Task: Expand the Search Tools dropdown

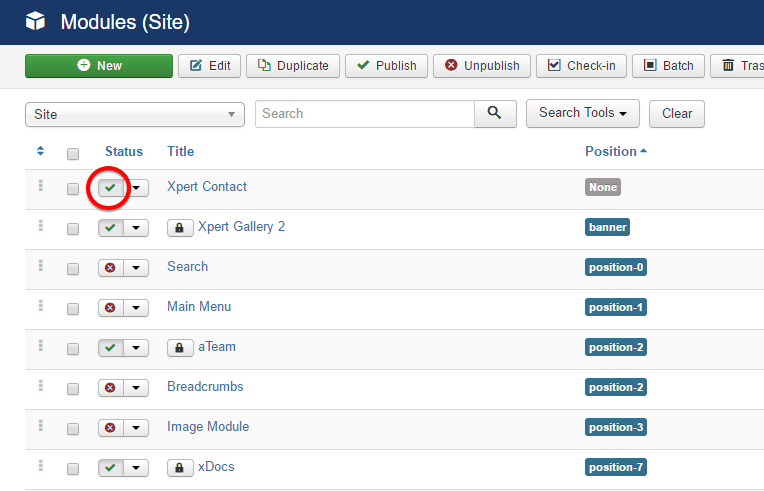Action: pos(583,113)
